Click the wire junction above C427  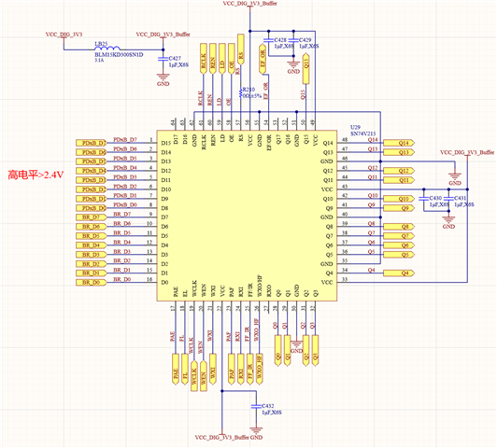(163, 49)
